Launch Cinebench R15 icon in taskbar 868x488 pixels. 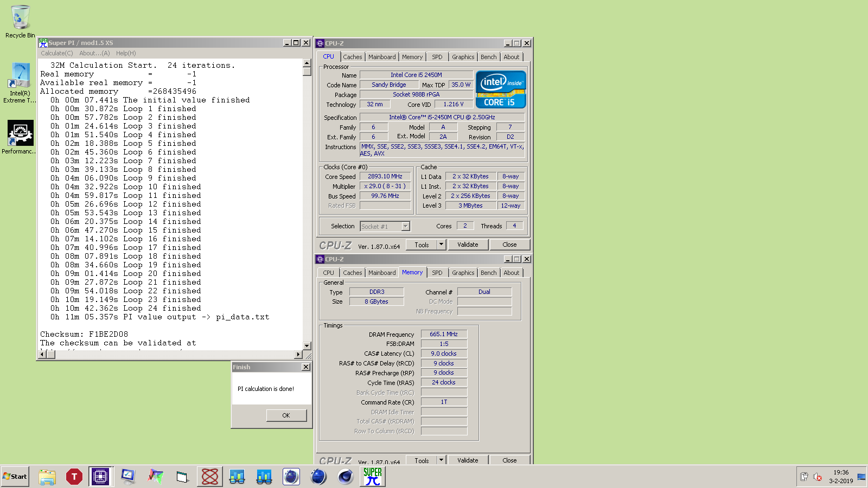pyautogui.click(x=346, y=477)
